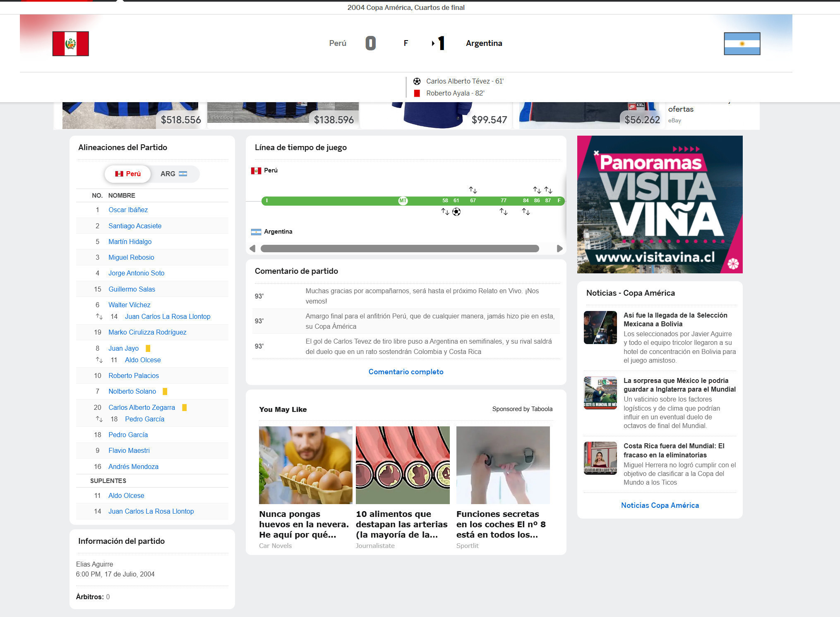Click the substitution arrows beside Juan Carlos La Rosa
Image resolution: width=840 pixels, height=617 pixels.
click(x=99, y=316)
